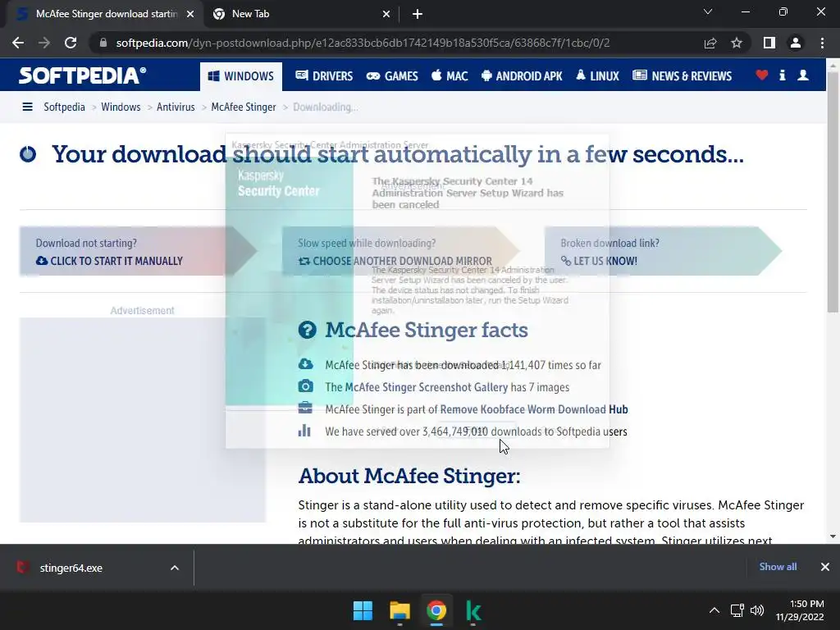Open clock showing 1:50 PM
This screenshot has width=840, height=630.
pos(801,610)
